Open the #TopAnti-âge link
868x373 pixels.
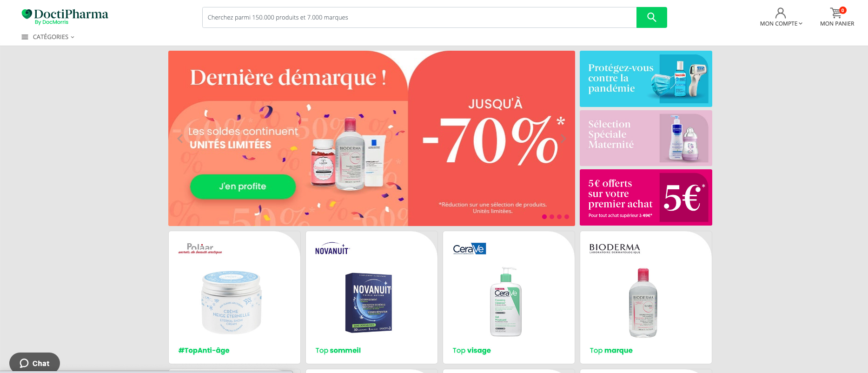pos(204,350)
